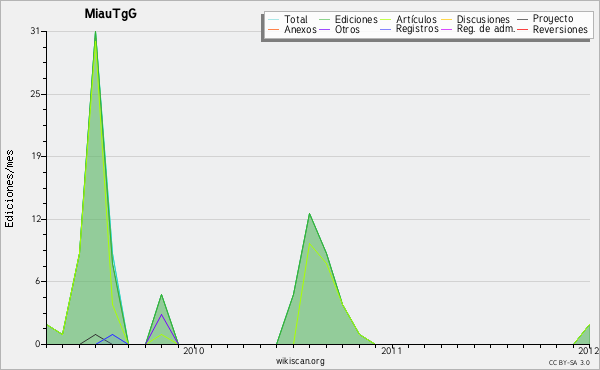Click the Ediciones legend entry
600x370 pixels.
pos(348,19)
